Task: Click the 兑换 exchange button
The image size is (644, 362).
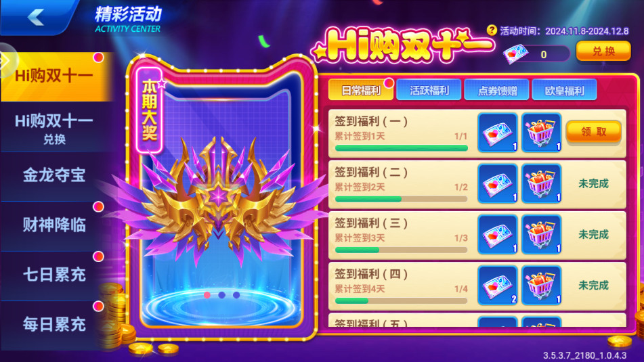Action: point(603,51)
